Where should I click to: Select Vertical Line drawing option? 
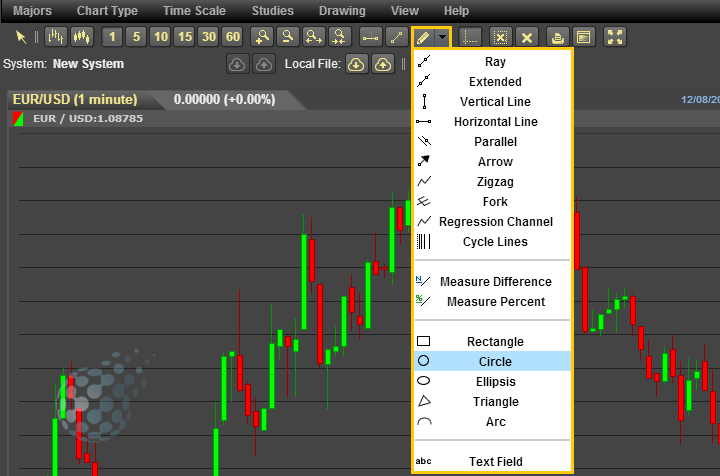coord(492,101)
